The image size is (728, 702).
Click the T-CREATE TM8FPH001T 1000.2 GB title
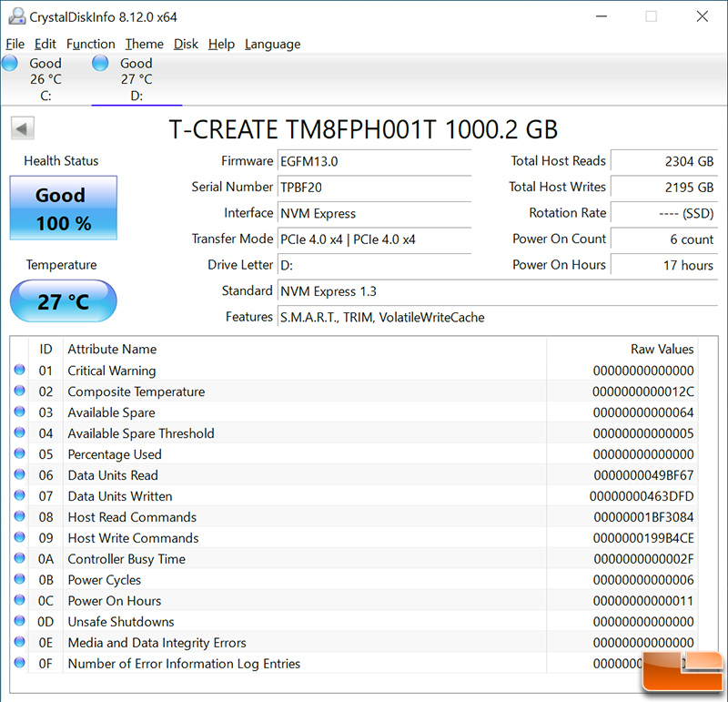(363, 129)
